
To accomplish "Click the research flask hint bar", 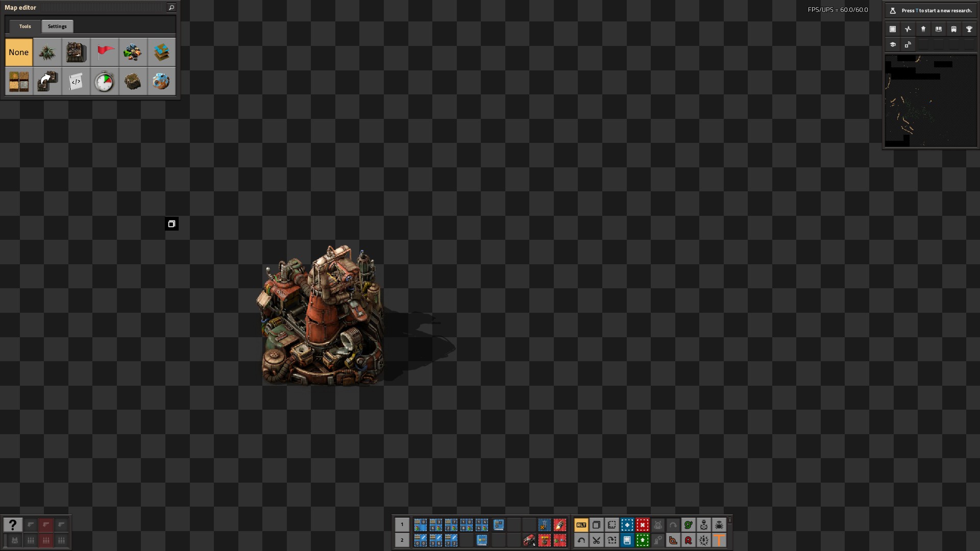I will coord(931,11).
